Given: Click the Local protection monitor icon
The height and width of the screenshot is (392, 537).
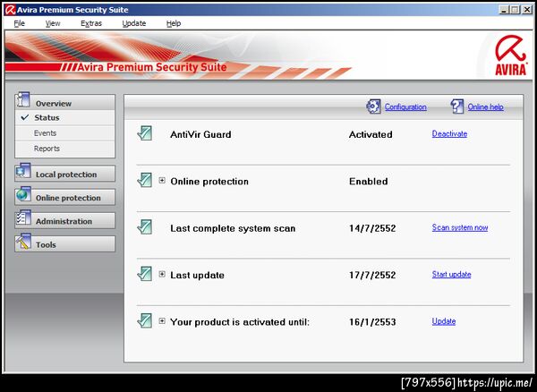Looking at the screenshot, I should click(x=23, y=171).
